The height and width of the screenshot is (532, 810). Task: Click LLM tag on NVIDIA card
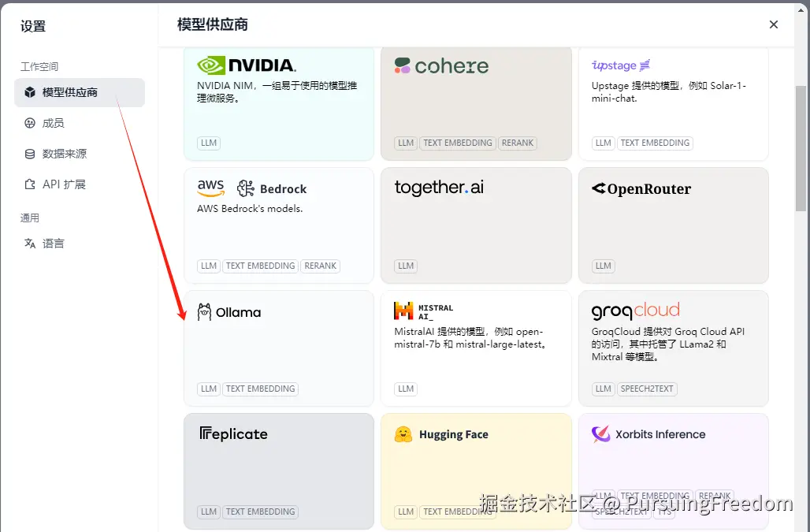(209, 143)
